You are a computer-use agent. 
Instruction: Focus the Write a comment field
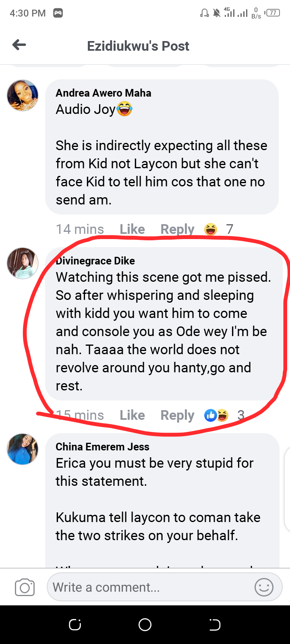click(149, 587)
